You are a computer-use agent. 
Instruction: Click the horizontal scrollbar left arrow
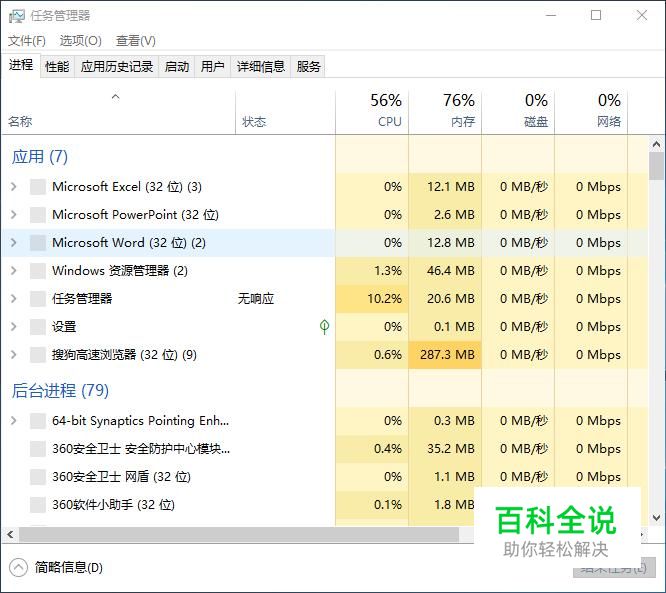point(10,534)
